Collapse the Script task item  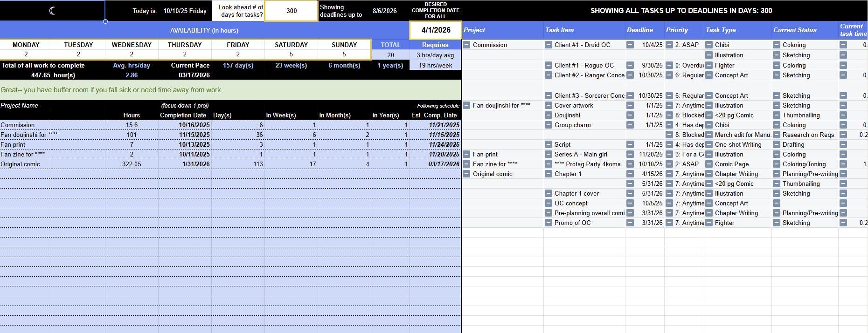click(549, 145)
